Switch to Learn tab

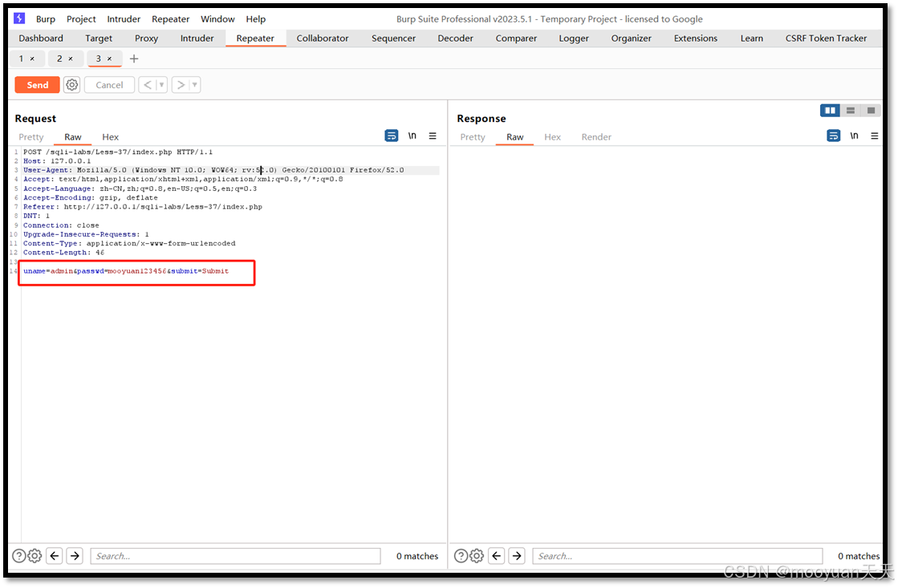[751, 39]
